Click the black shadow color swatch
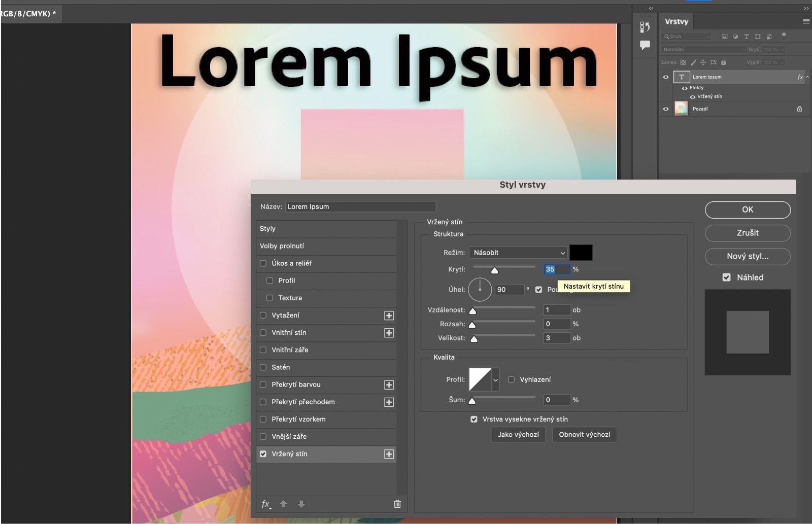Screen dimensions: 812x524 click(x=583, y=252)
